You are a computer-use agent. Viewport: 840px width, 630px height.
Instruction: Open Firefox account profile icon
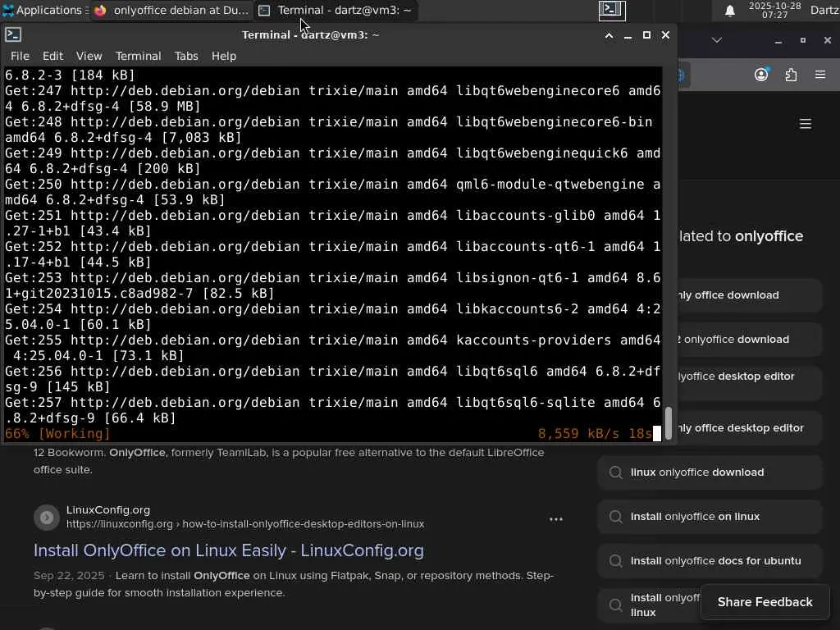pyautogui.click(x=761, y=75)
